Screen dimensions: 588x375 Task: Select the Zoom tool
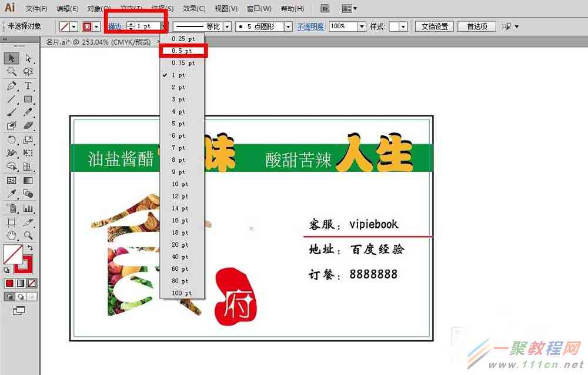(28, 235)
